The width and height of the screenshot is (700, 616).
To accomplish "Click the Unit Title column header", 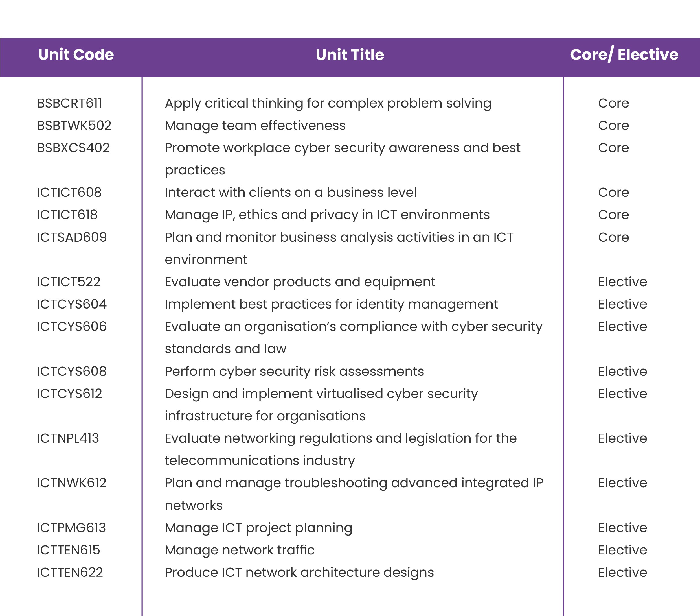I will click(x=350, y=55).
